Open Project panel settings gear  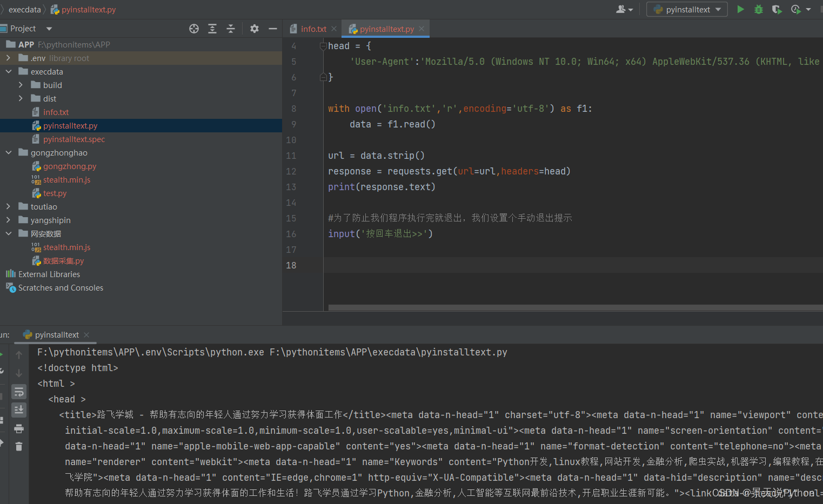pyautogui.click(x=255, y=29)
